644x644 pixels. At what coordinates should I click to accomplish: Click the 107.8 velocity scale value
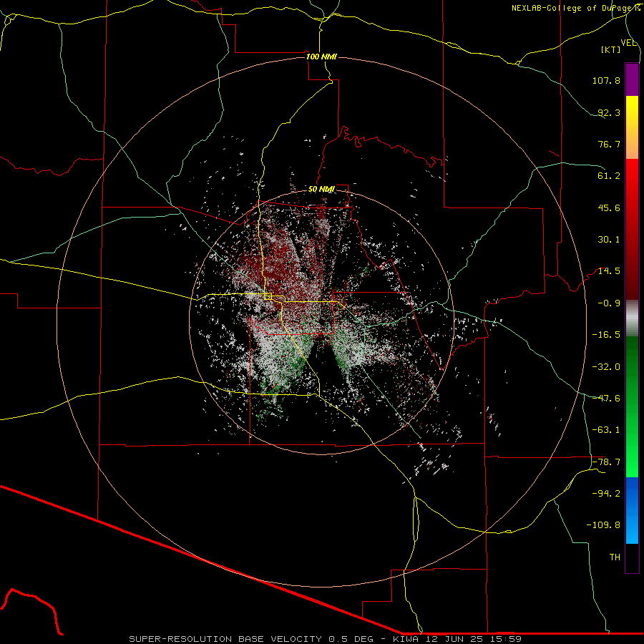point(606,80)
